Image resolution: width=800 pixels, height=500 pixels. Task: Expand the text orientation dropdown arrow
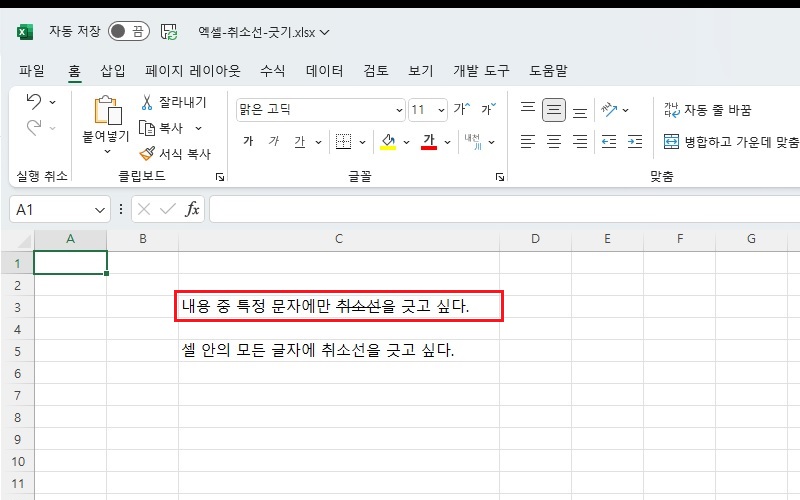[x=626, y=110]
